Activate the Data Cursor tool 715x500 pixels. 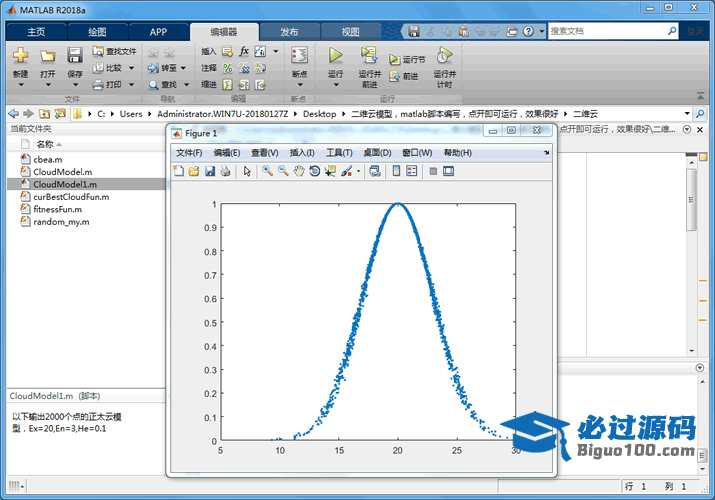330,171
